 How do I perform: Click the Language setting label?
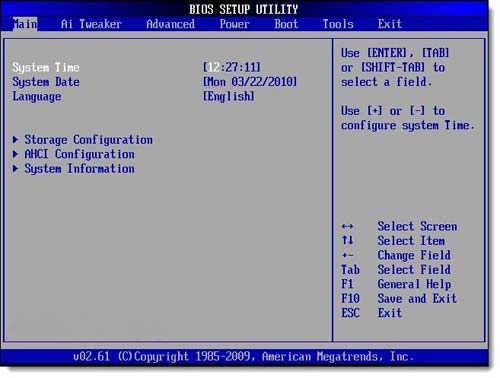(x=37, y=97)
